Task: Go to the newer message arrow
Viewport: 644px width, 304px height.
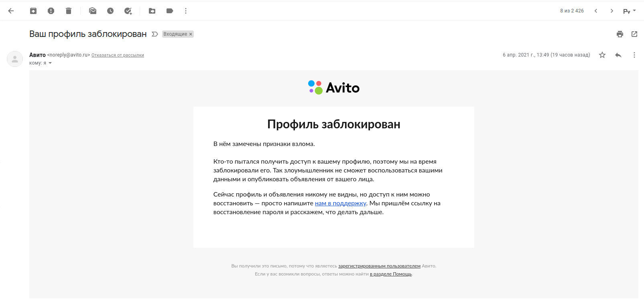Action: (596, 11)
